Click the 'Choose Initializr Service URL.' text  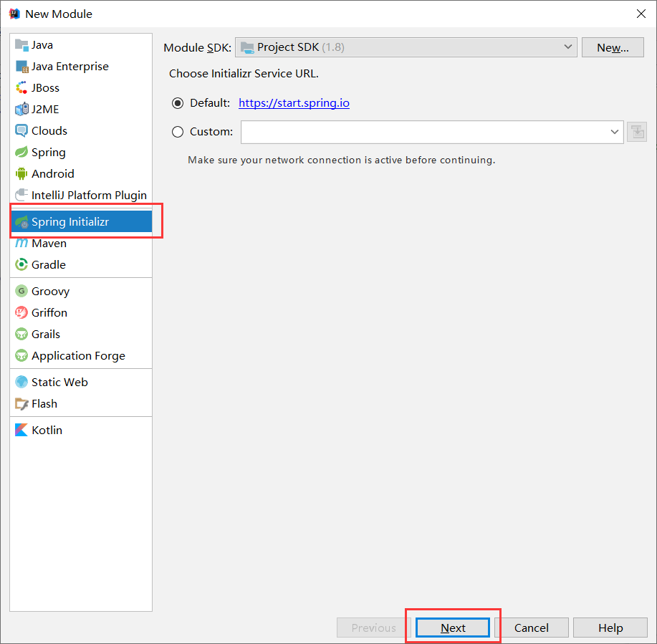(x=244, y=74)
